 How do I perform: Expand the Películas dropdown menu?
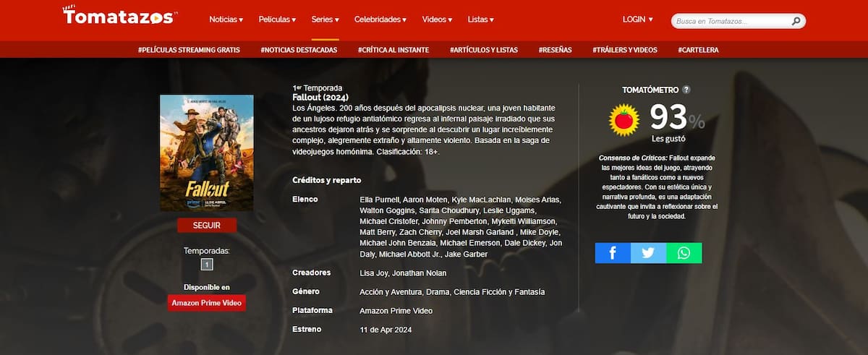277,20
